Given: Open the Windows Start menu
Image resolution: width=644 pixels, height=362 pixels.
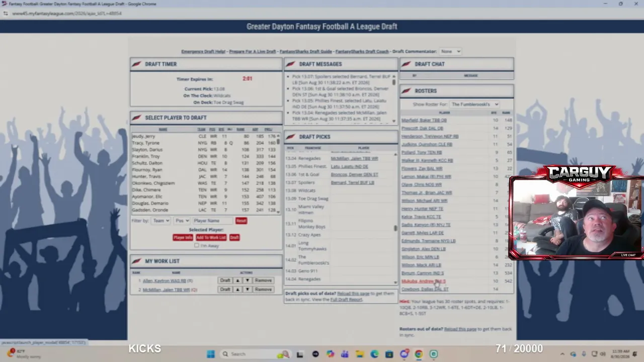Looking at the screenshot, I should coord(210,354).
